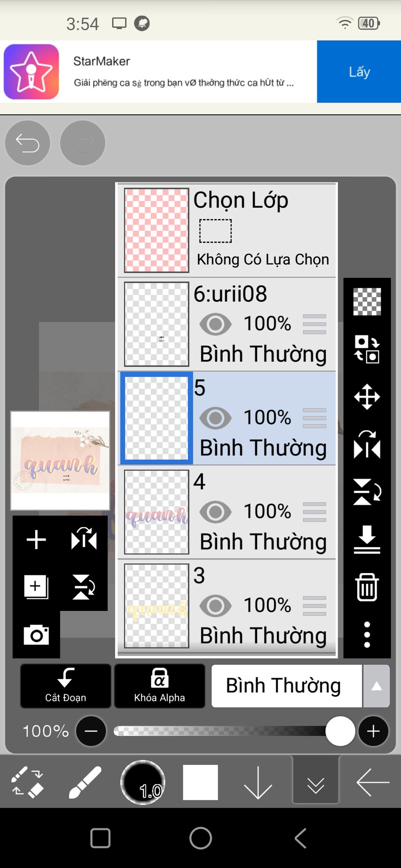The height and width of the screenshot is (868, 401).
Task: Select the brush tool
Action: click(85, 782)
